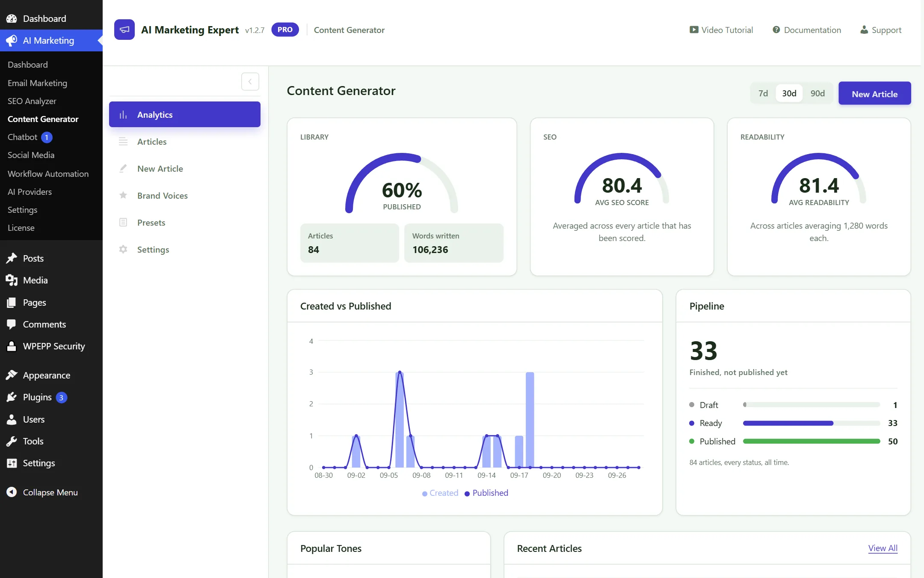Viewport: 924px width, 578px height.
Task: Click the AI Marketing Expert megaphone logo
Action: pyautogui.click(x=124, y=30)
